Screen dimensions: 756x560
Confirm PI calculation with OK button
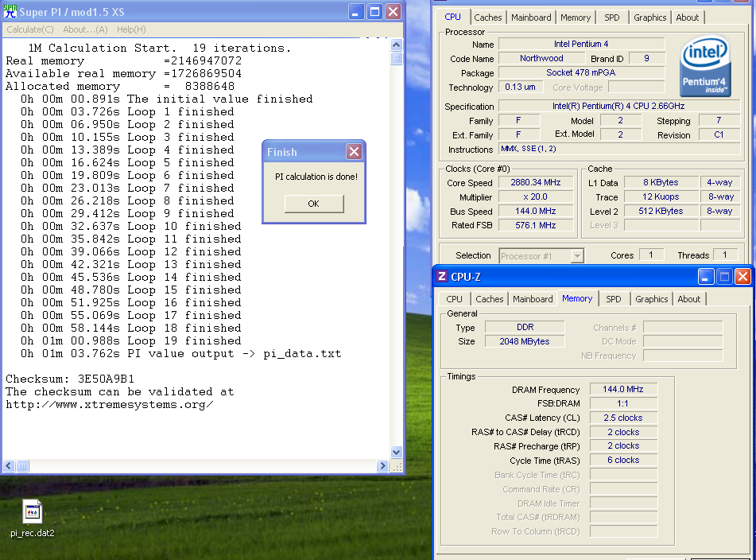point(314,204)
